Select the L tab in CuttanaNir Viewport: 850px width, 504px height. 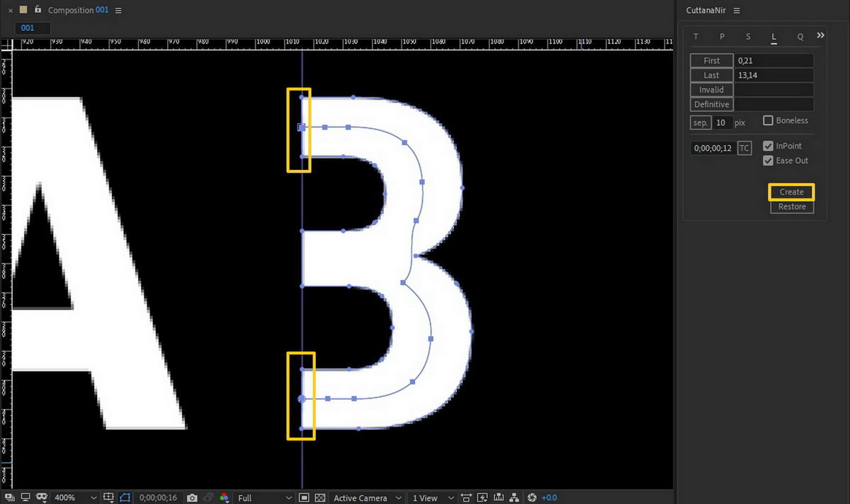pyautogui.click(x=774, y=37)
